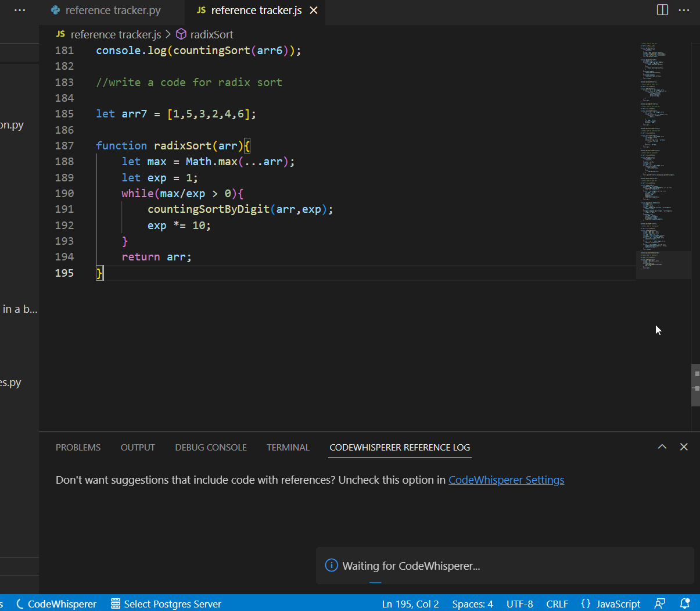Change indentation via Spaces: 4
This screenshot has height=611, width=700.
click(472, 603)
